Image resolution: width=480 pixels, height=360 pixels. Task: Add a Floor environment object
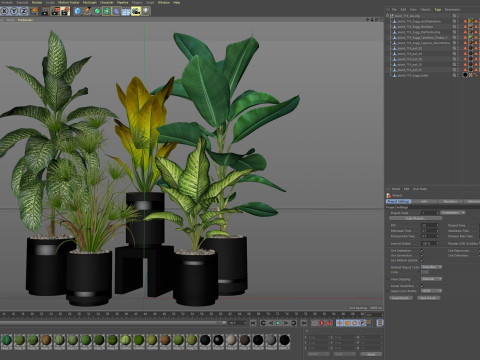tap(126, 11)
